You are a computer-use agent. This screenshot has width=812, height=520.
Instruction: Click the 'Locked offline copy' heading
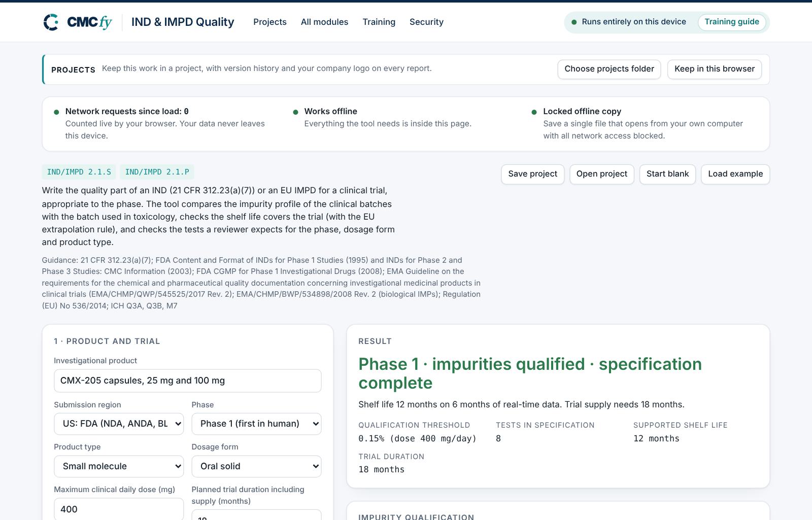(x=582, y=111)
